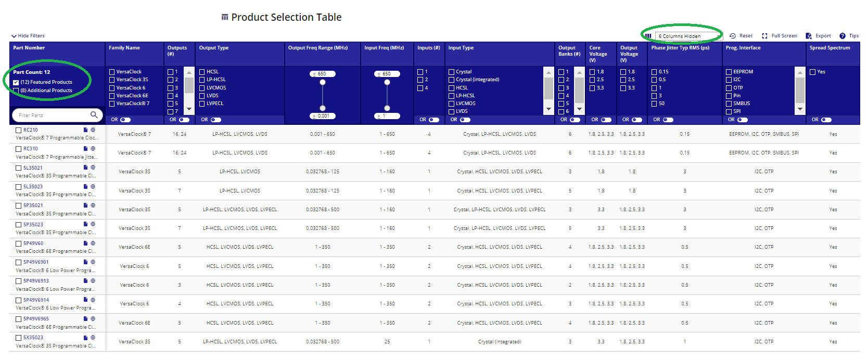Image resolution: width=868 pixels, height=360 pixels.
Task: Uncheck the Featured Products checkbox
Action: click(x=16, y=82)
